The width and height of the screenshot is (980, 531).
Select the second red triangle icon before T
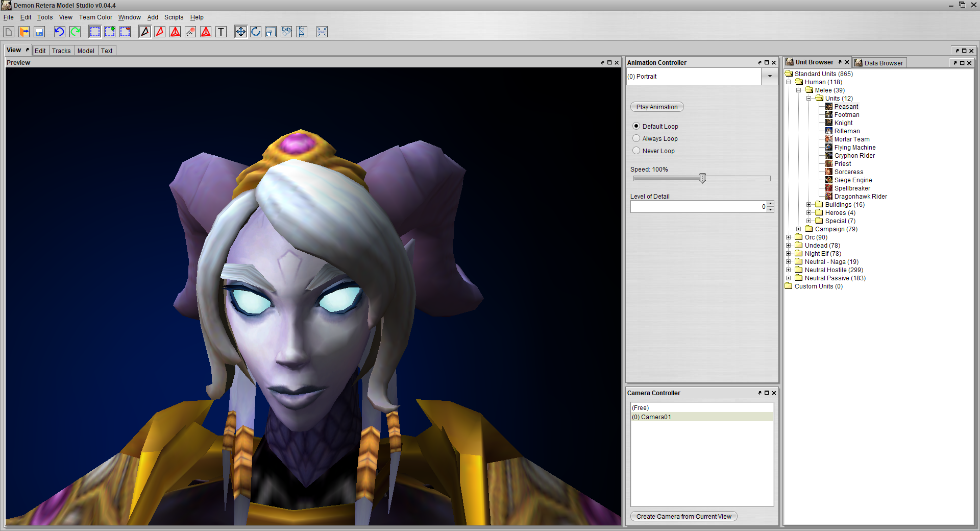tap(206, 32)
